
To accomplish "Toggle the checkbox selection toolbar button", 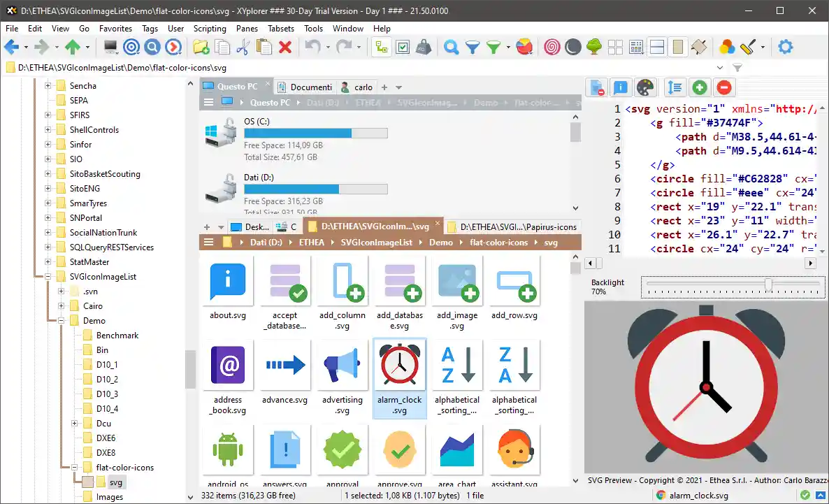I will tap(403, 47).
